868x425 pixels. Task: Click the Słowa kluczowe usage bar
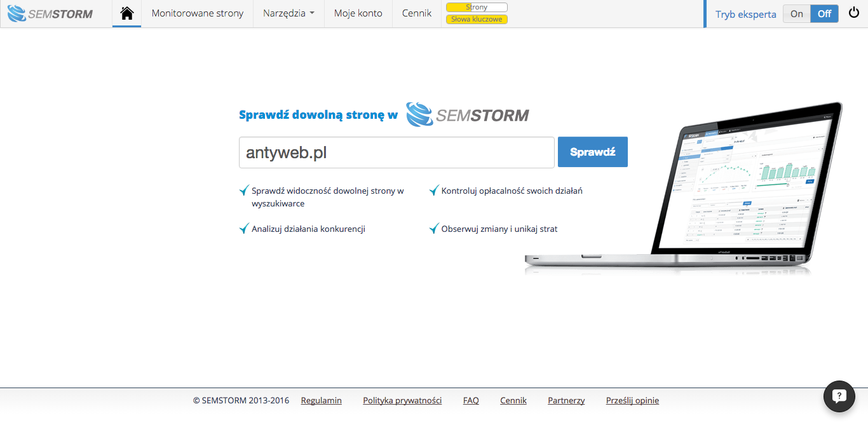click(x=477, y=19)
